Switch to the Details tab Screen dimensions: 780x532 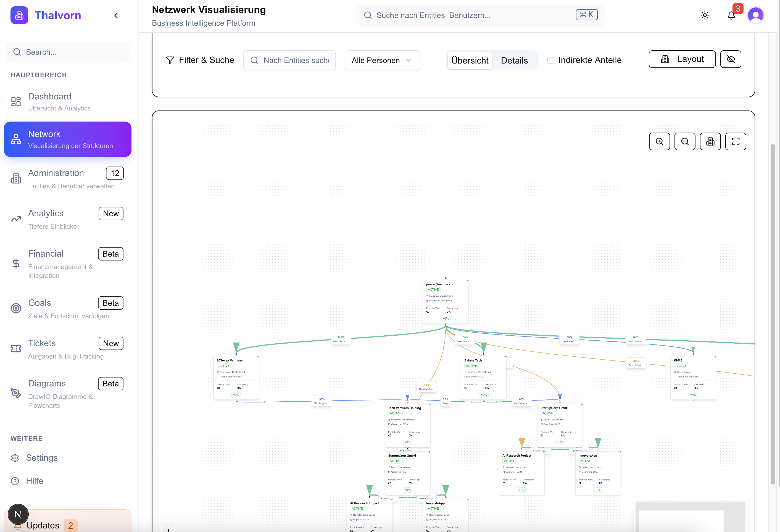[514, 60]
